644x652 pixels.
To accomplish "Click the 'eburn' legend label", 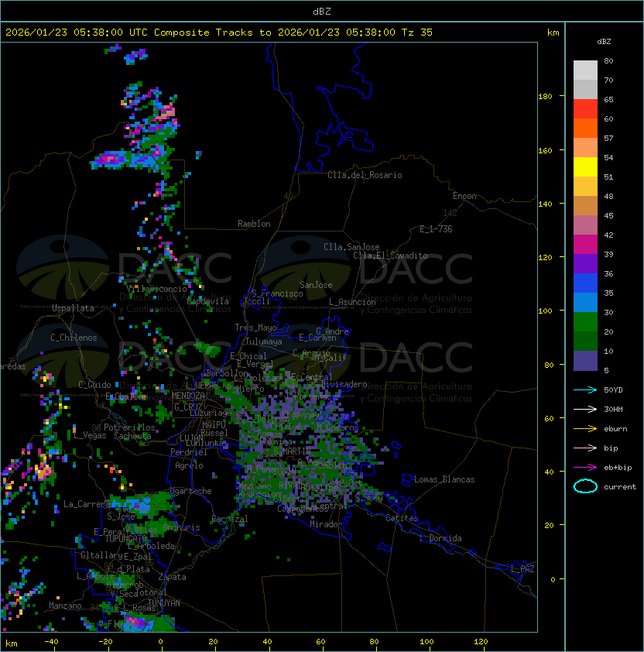I will tap(615, 429).
